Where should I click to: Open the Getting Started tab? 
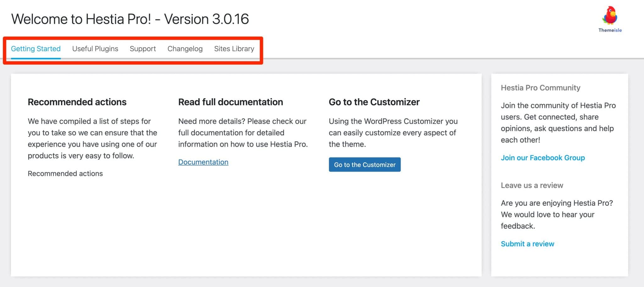(x=36, y=49)
